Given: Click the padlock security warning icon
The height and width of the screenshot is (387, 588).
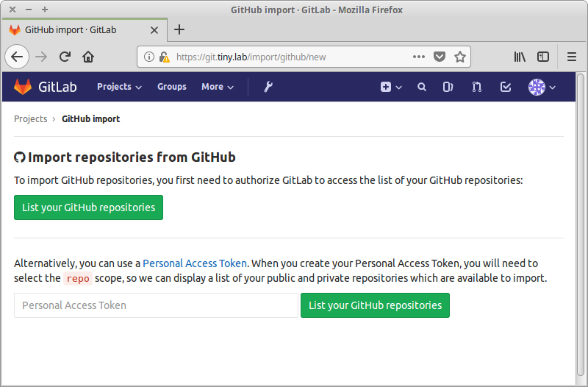Looking at the screenshot, I should [164, 57].
